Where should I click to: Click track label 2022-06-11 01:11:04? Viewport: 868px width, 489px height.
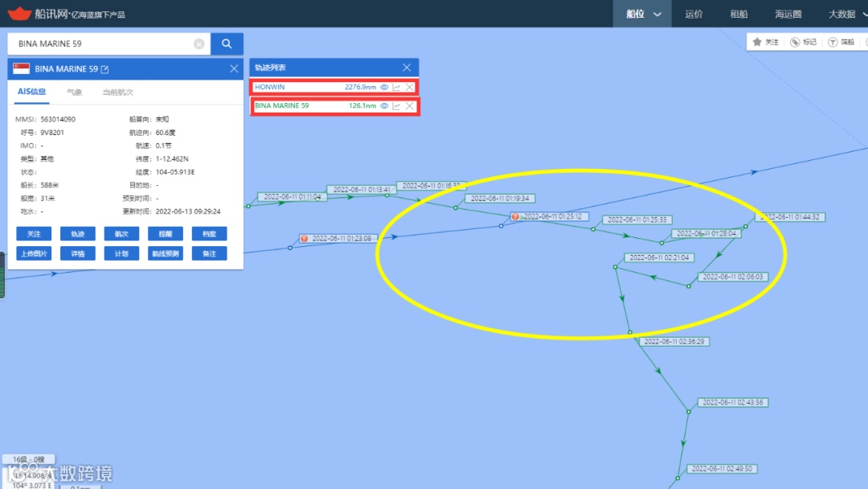pyautogui.click(x=293, y=196)
